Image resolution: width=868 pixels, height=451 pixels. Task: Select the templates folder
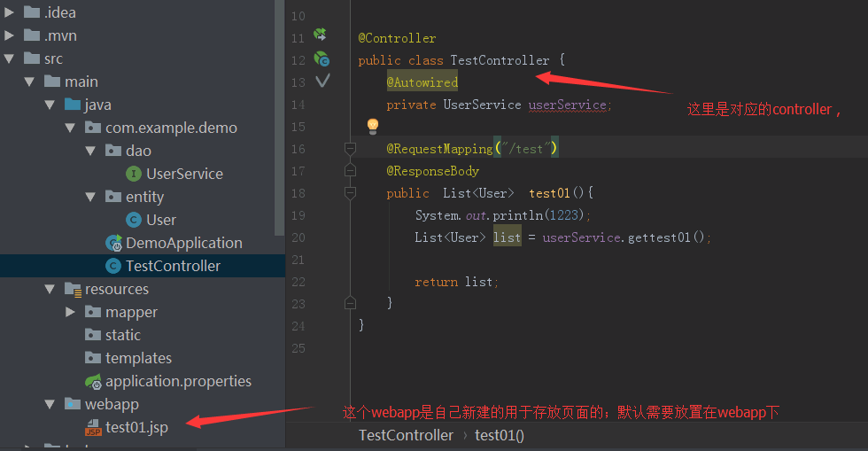coord(138,358)
